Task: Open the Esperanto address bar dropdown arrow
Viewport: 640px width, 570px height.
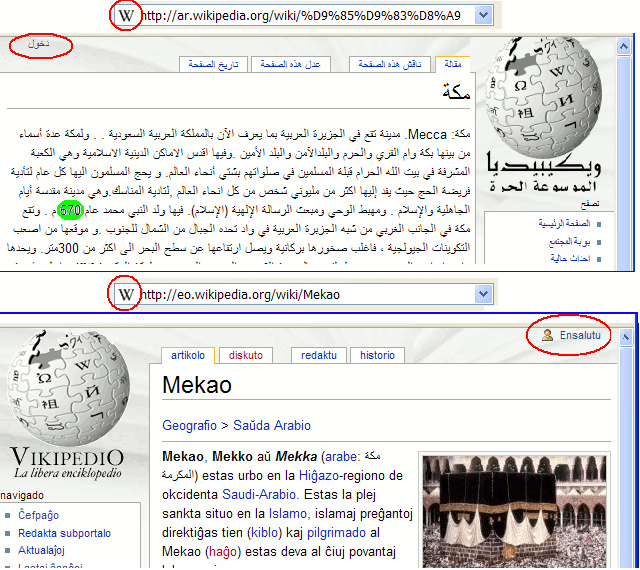Action: (x=483, y=295)
